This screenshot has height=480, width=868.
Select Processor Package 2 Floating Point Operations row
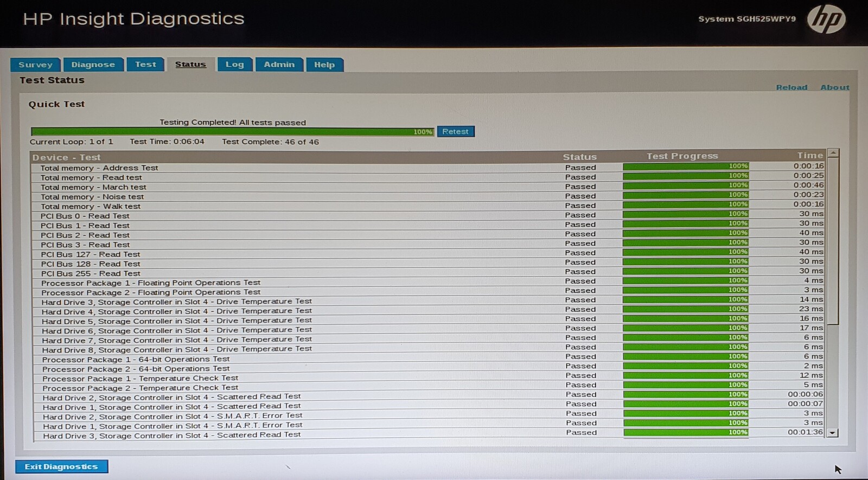428,292
